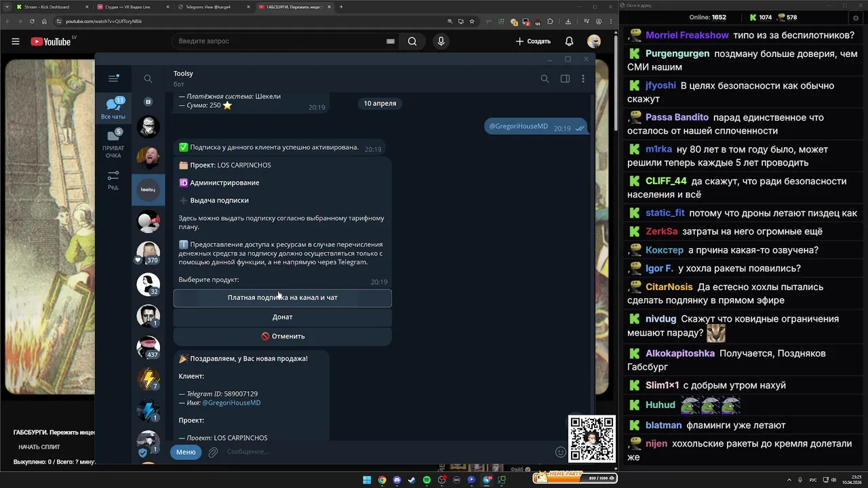Open the emoji picker smiley icon
The image size is (868, 488).
point(561,452)
